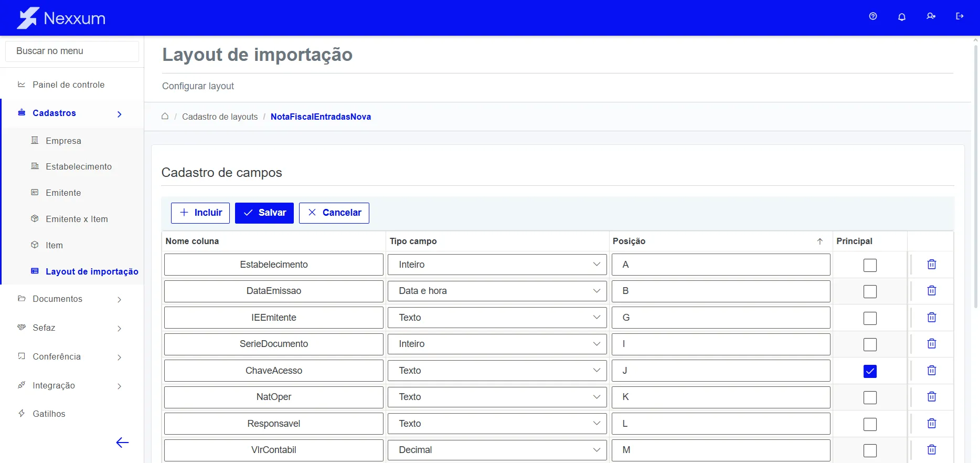Click the Painel de controle chart icon

click(x=22, y=85)
